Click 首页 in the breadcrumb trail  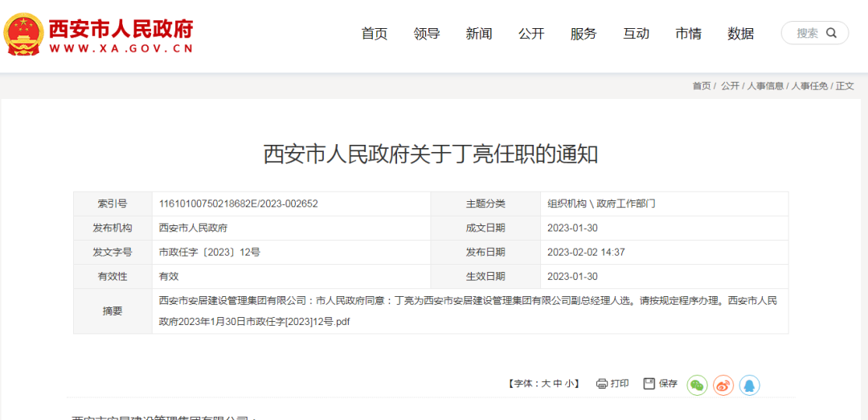pos(702,86)
